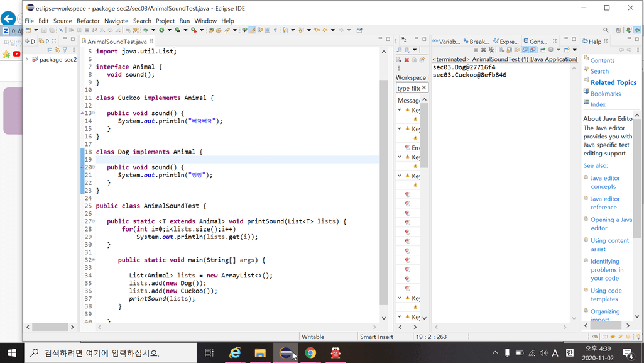Viewport: 644px width, 363px height.
Task: Click the magnifier Quick Access search icon
Action: point(606,30)
